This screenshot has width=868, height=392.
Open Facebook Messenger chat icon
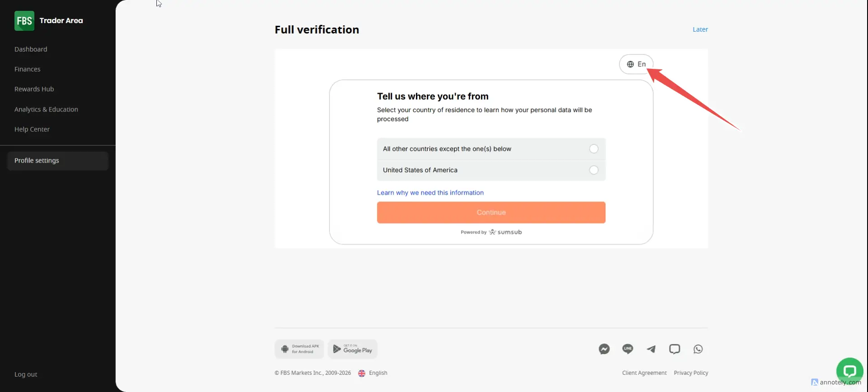click(604, 349)
